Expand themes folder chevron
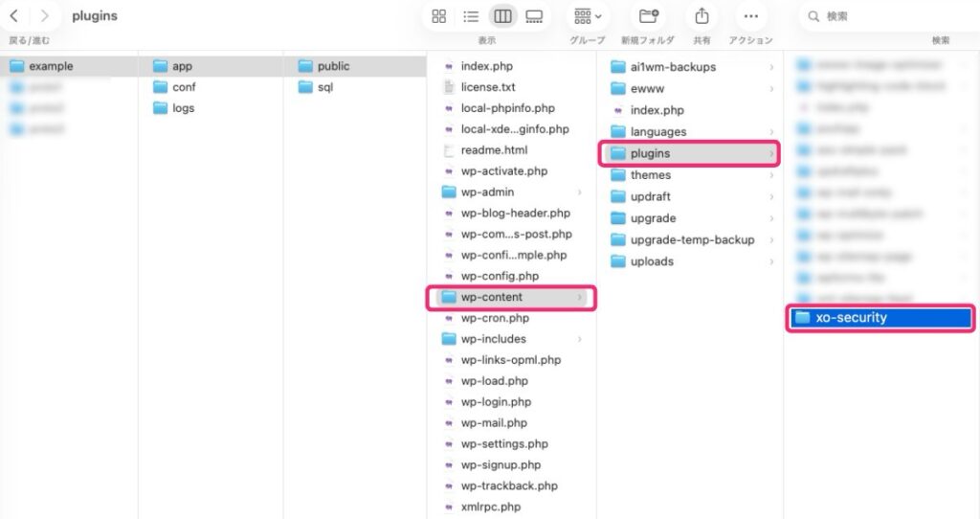Viewport: 980px width, 519px height. [x=772, y=175]
